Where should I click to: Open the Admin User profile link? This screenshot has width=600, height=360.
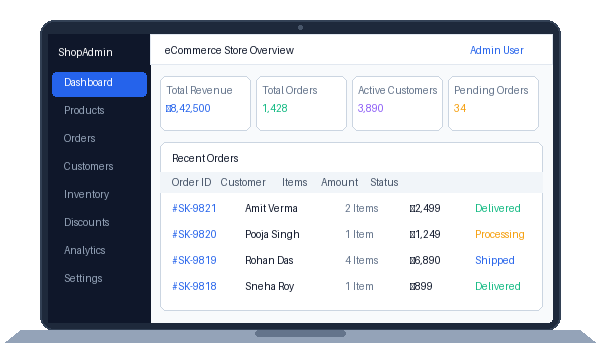coord(497,50)
